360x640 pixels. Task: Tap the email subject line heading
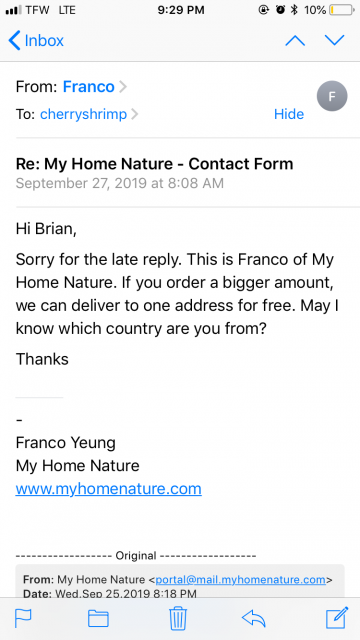tap(154, 164)
